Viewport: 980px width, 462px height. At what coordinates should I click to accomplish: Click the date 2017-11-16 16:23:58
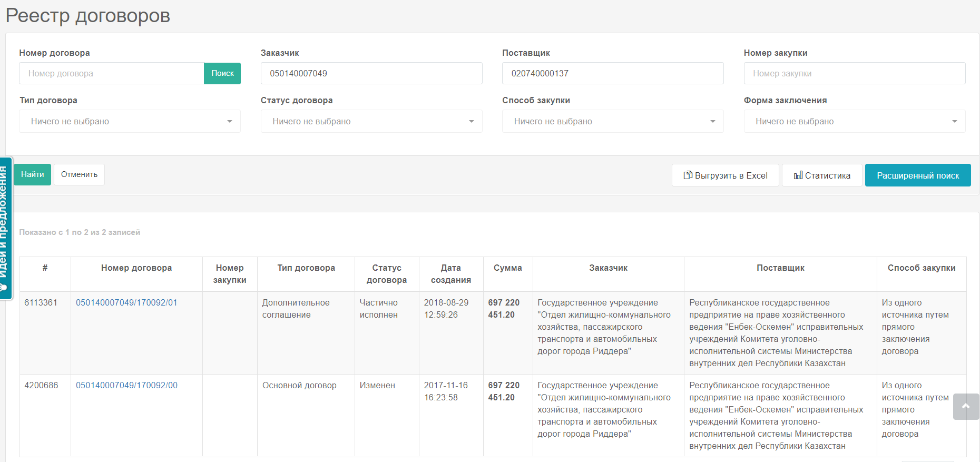(x=446, y=391)
